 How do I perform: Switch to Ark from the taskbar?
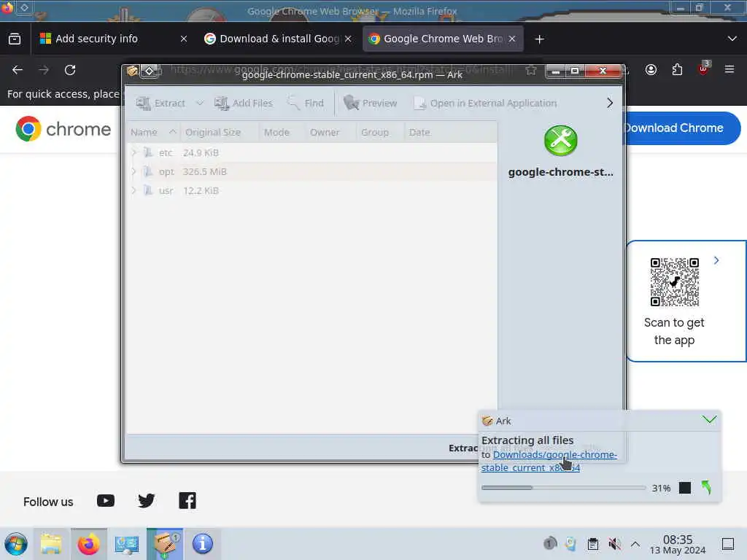click(x=165, y=544)
